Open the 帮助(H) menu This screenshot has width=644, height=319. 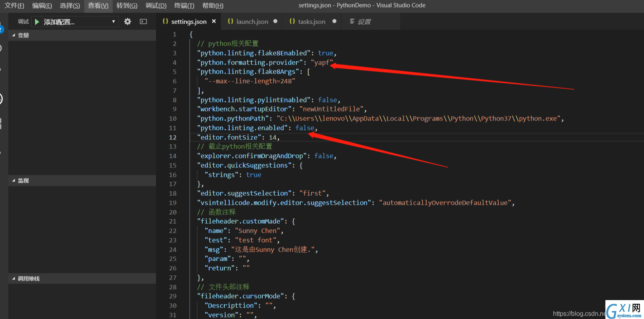pos(213,6)
